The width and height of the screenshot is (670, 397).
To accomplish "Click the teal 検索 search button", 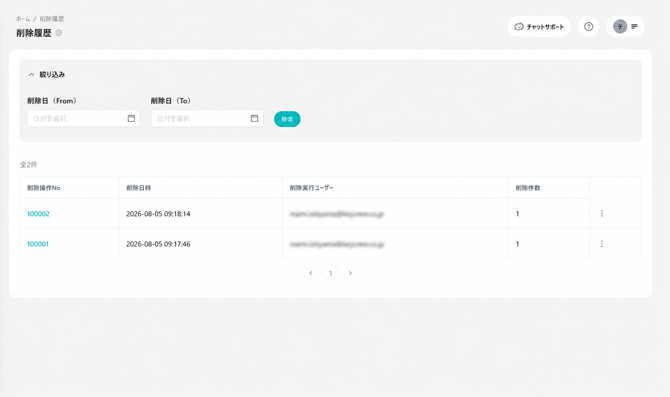I will (x=287, y=119).
